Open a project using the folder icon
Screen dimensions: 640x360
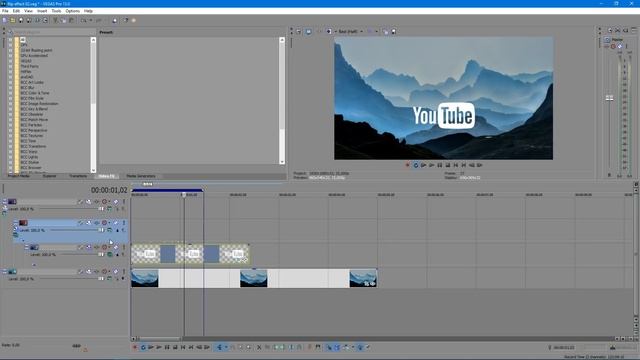pos(13,20)
